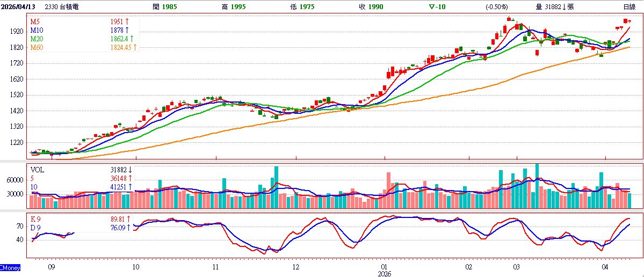Click the up arrow next to K9 value 89.81
This screenshot has height=277, width=644.
click(129, 219)
